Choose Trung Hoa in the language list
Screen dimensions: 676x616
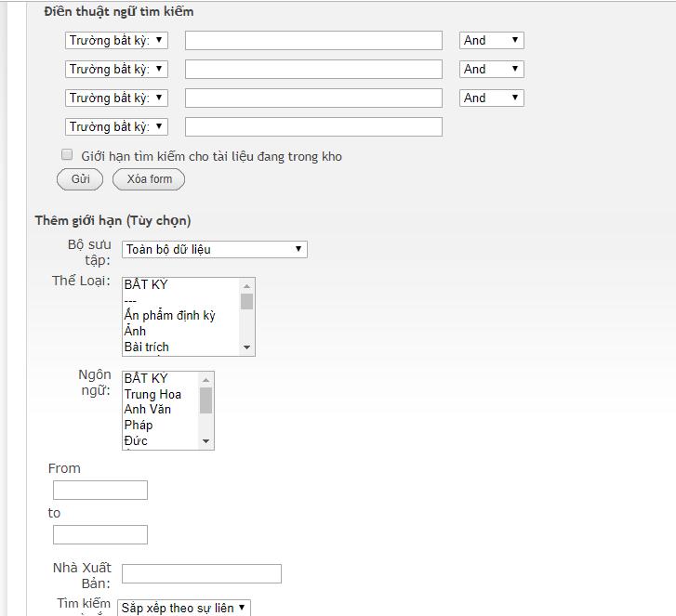[153, 394]
